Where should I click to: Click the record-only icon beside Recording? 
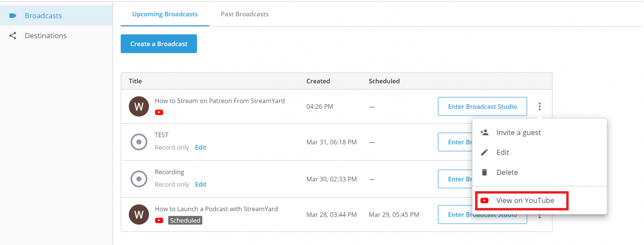tap(138, 178)
